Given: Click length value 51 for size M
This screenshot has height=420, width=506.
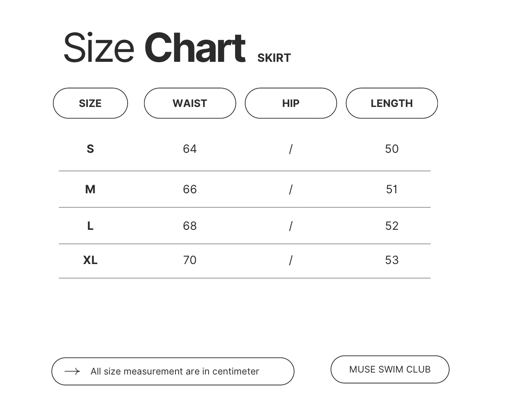Looking at the screenshot, I should pos(392,189).
